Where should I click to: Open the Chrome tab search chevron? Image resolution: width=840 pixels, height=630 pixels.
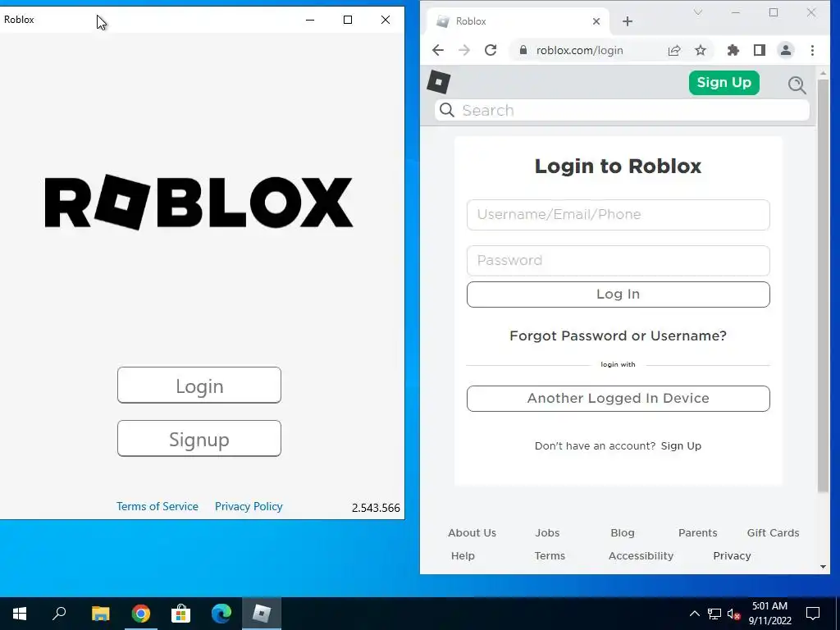697,12
